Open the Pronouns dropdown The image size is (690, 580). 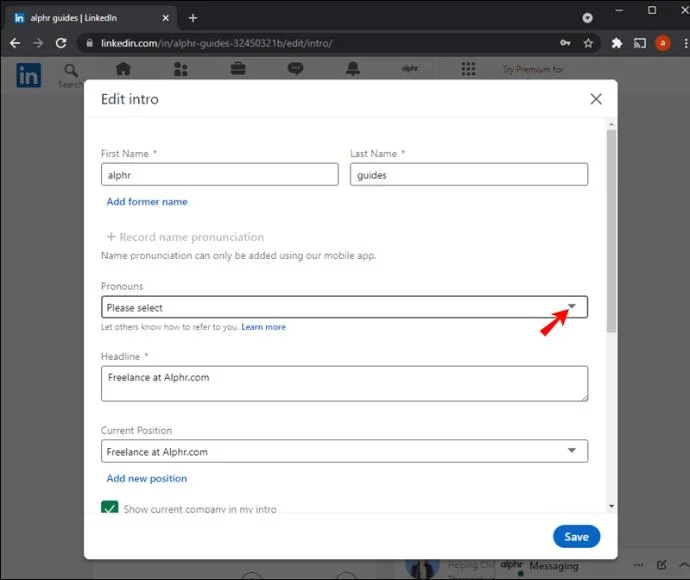[x=344, y=307]
